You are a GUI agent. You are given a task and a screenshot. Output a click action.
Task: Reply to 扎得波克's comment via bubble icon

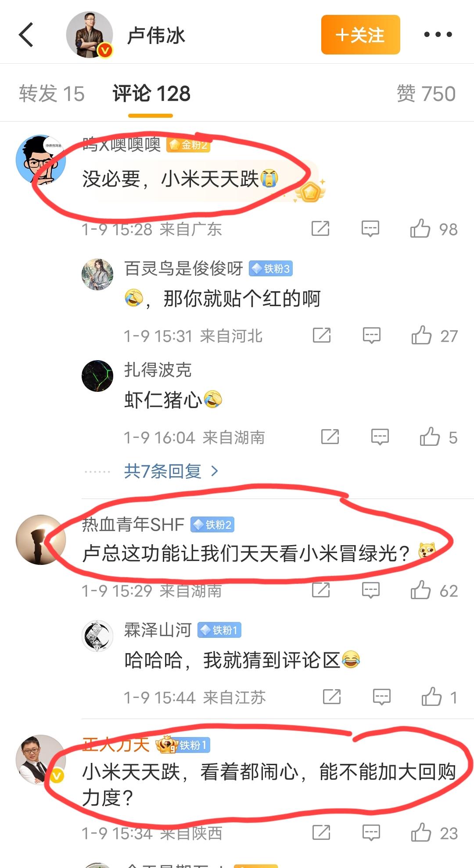click(x=380, y=437)
